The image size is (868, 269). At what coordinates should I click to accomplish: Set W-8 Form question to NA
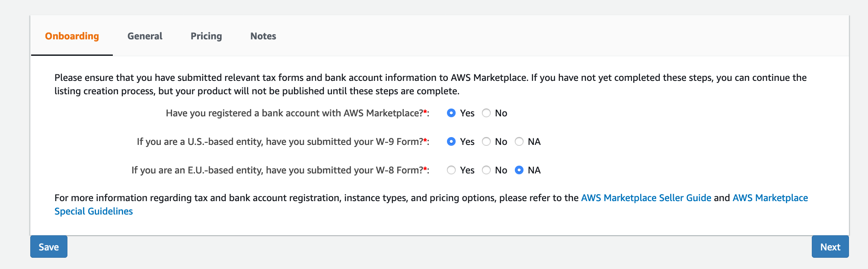(519, 170)
